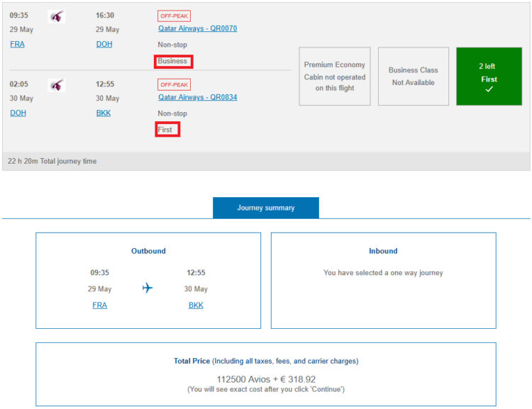The image size is (532, 409).
Task: Select the Premium Economy cabin box
Action: coord(334,76)
